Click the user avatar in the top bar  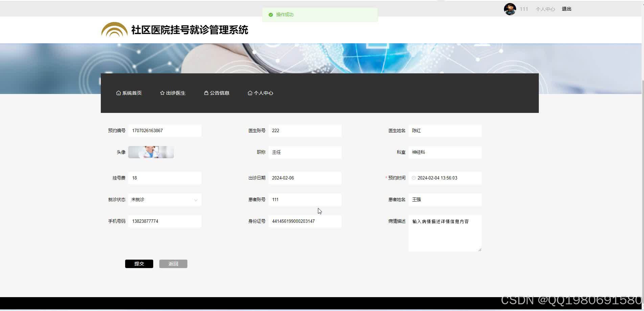tap(509, 9)
